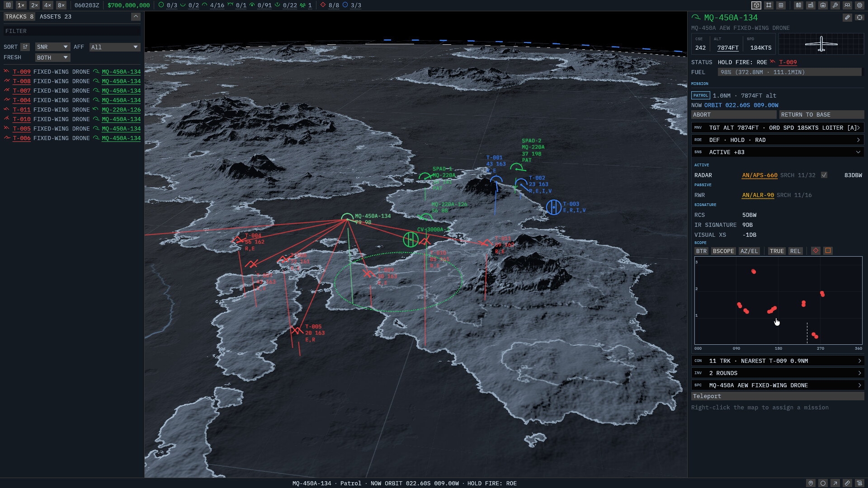Collapse the tracks panel with the chevron
The image size is (868, 488).
click(x=136, y=17)
